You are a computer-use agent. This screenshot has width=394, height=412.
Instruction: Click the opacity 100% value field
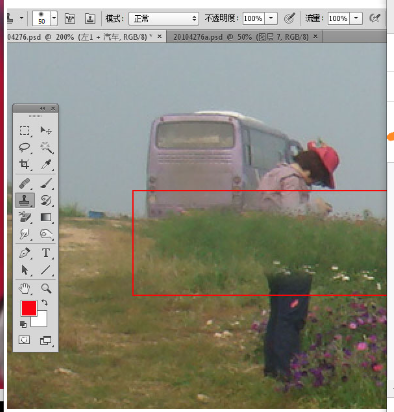point(254,18)
